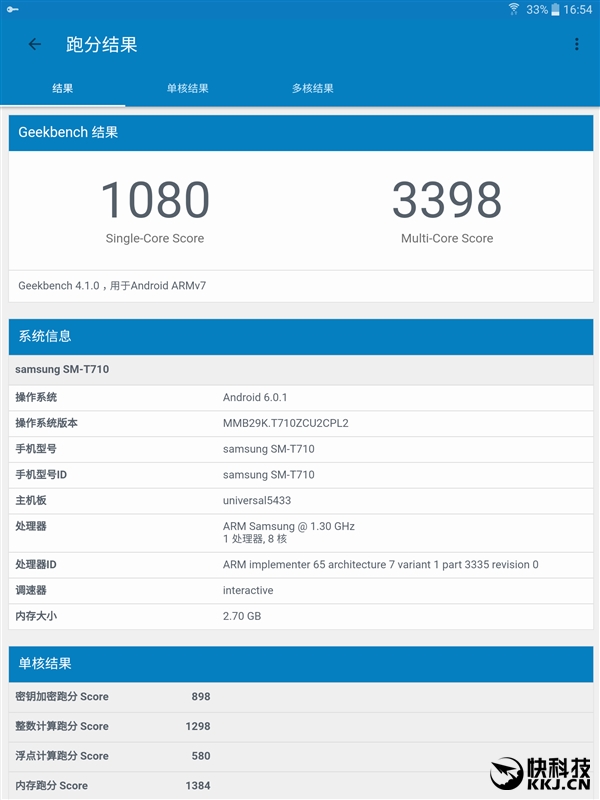Tap the 手机型号 row value samsung SM-T710

coord(269,449)
